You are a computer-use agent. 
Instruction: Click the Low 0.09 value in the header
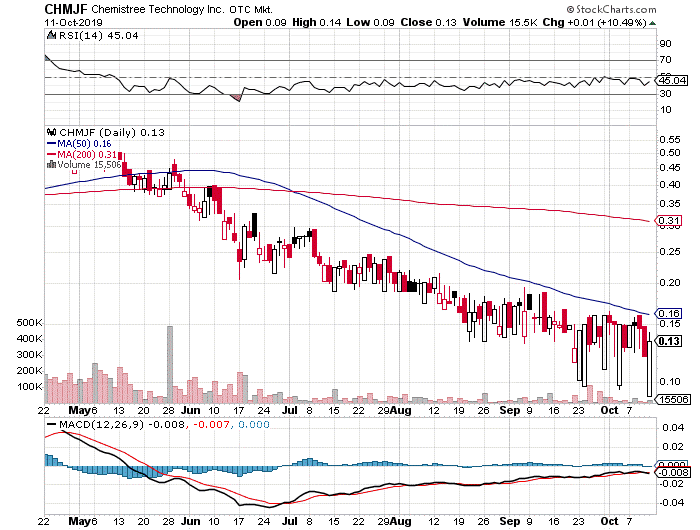pyautogui.click(x=370, y=22)
